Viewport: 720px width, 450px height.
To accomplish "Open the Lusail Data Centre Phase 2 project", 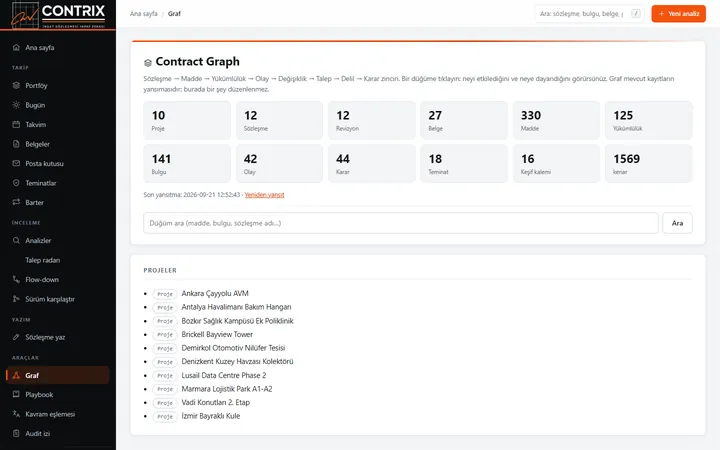I will pos(224,375).
